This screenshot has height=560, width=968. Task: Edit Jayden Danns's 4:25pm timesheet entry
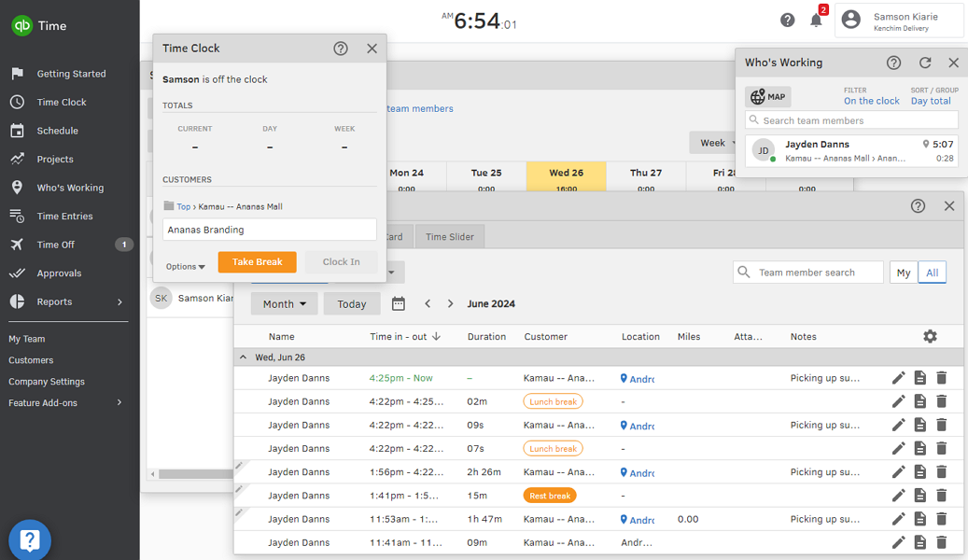click(898, 378)
